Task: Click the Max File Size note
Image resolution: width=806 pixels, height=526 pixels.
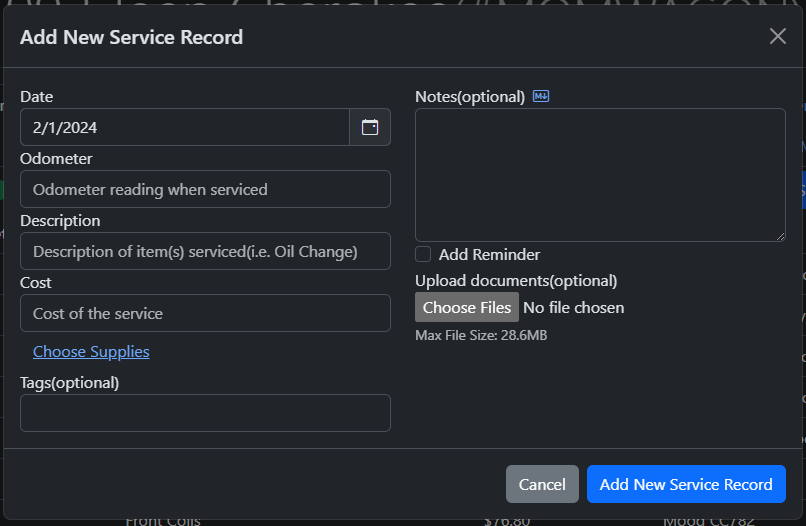Action: coord(481,335)
